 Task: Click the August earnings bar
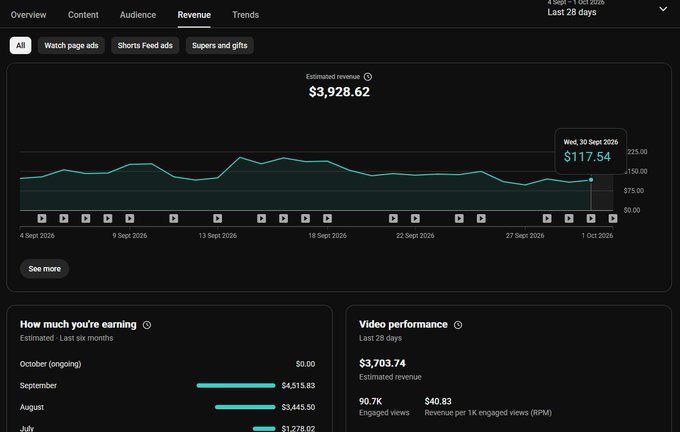click(245, 407)
